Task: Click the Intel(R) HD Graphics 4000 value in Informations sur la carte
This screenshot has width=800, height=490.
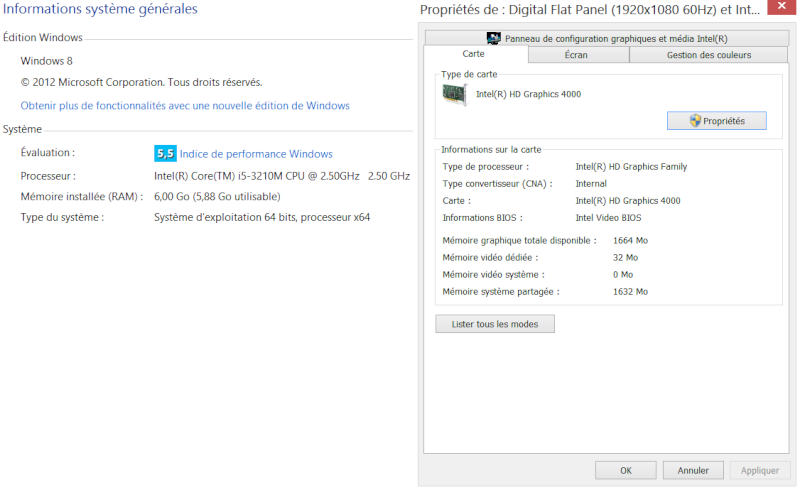Action: [x=628, y=201]
